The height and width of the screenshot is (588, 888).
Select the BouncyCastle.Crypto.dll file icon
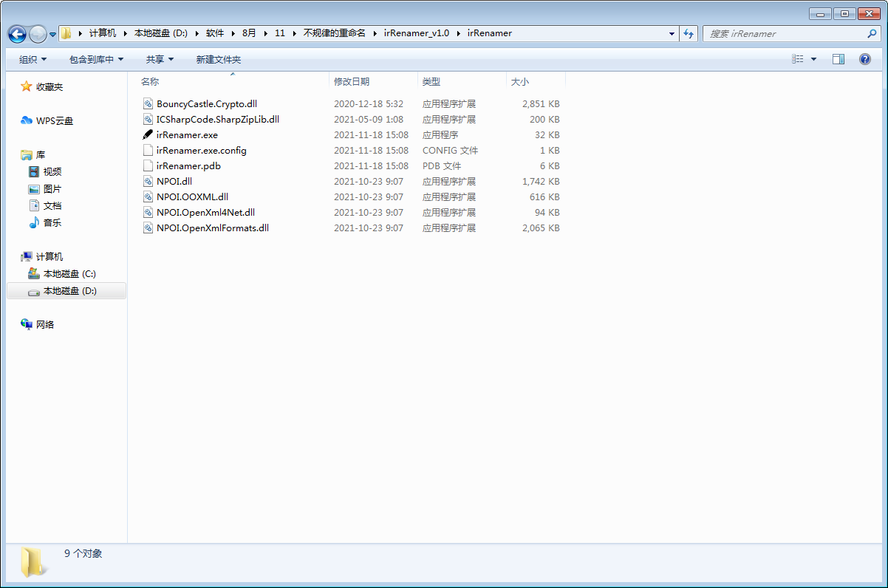tap(148, 104)
